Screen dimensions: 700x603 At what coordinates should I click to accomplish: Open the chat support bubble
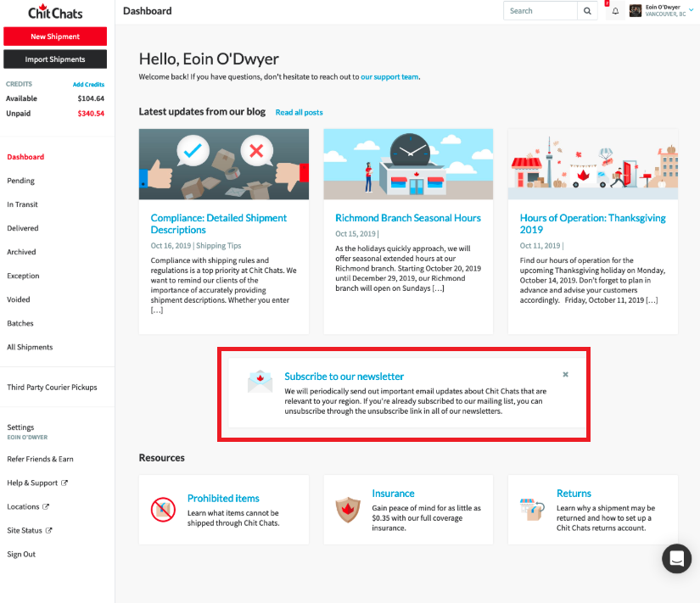[676, 558]
